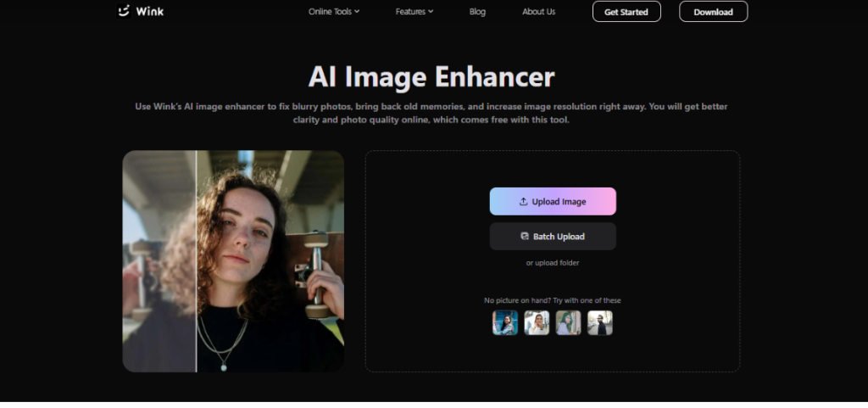Click the AI Image Enhancer heading
This screenshot has height=408, width=868.
pos(431,76)
